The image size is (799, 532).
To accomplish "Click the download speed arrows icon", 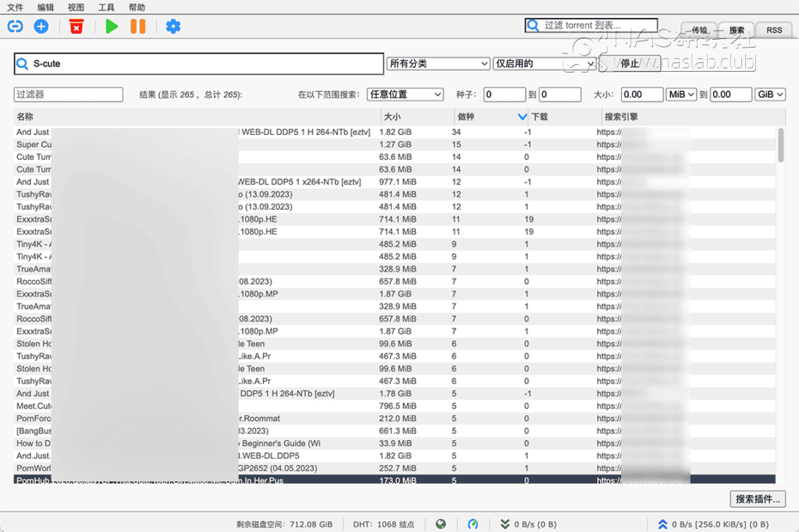I will [506, 524].
